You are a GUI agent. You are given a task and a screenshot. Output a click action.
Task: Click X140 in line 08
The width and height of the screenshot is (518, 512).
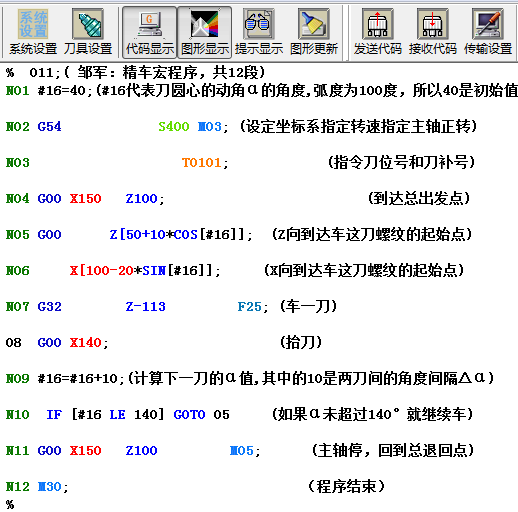85,343
